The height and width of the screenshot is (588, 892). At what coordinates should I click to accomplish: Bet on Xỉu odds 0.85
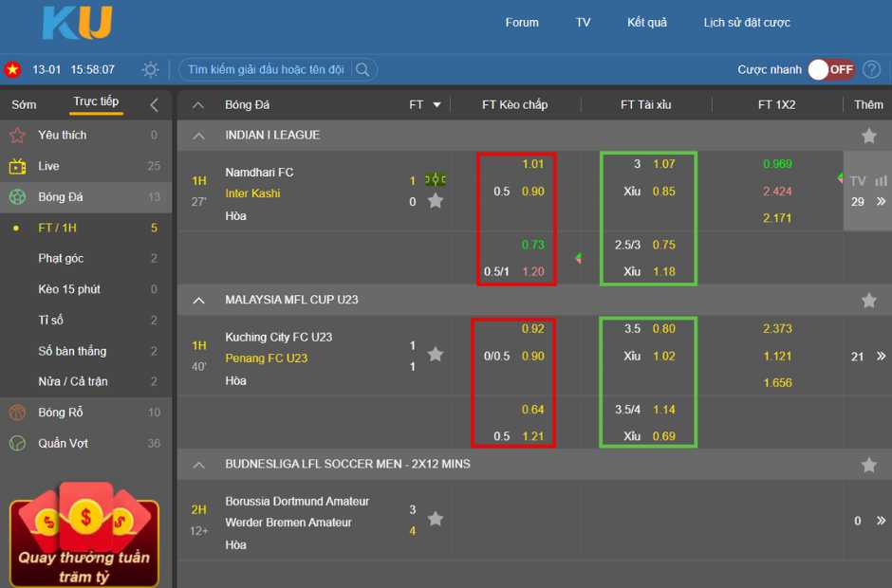[664, 191]
